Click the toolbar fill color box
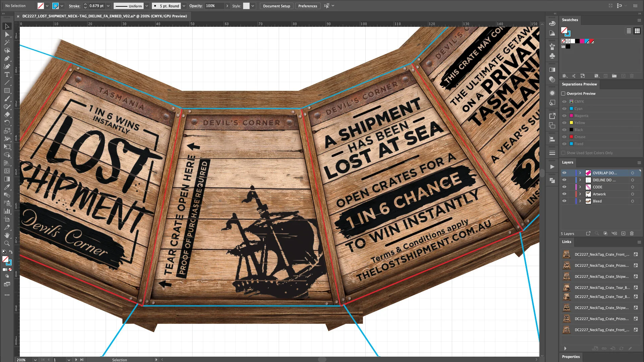Viewport: 644px width, 362px height. [5, 259]
